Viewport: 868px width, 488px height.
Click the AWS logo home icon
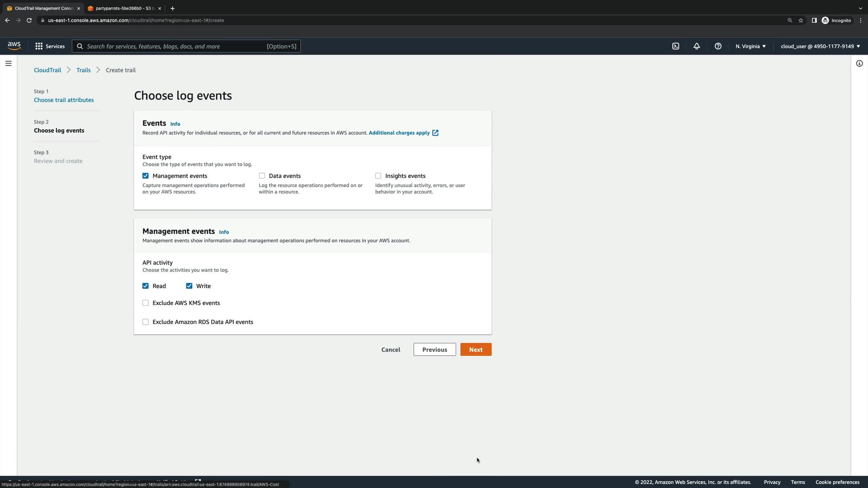point(14,46)
